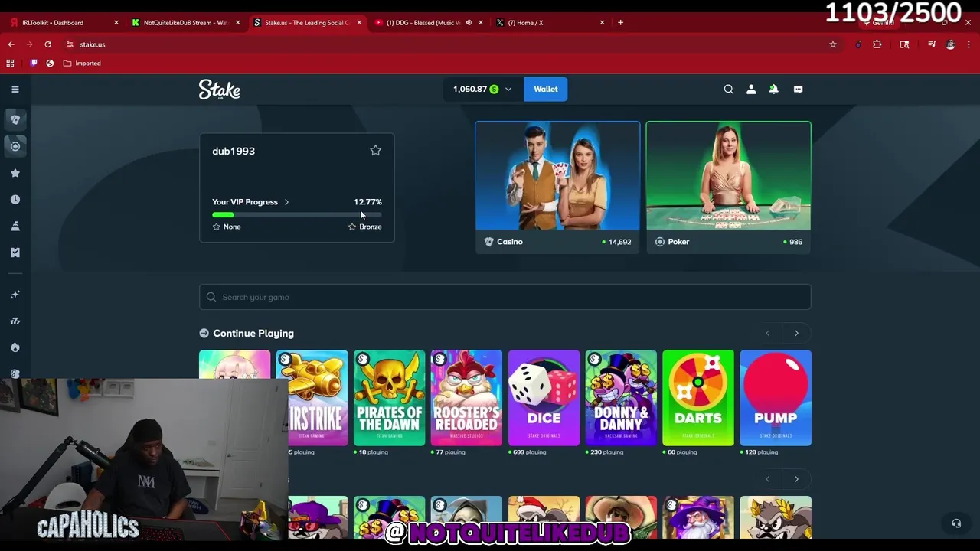
Task: Open the Pump game tile
Action: tap(776, 398)
